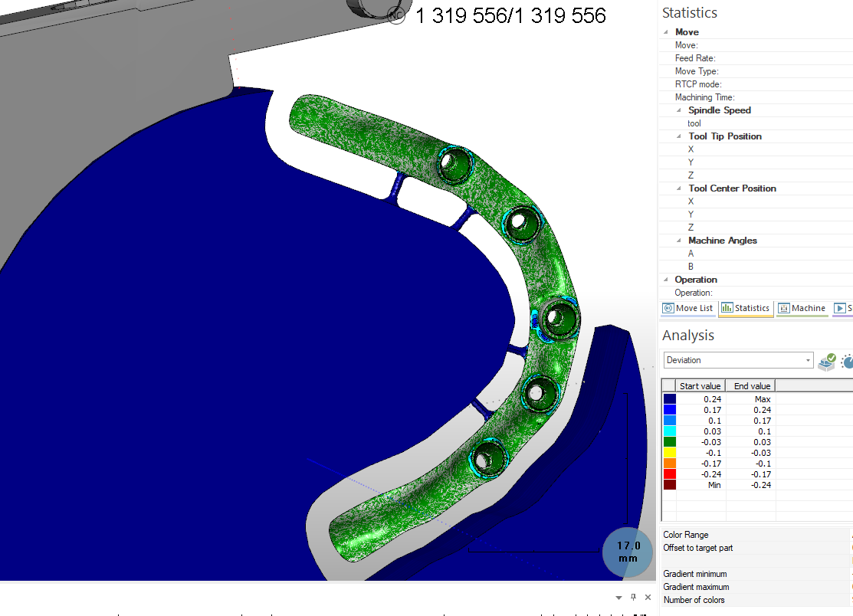
Task: Click the end value cell '-0.1'
Action: [x=751, y=464]
